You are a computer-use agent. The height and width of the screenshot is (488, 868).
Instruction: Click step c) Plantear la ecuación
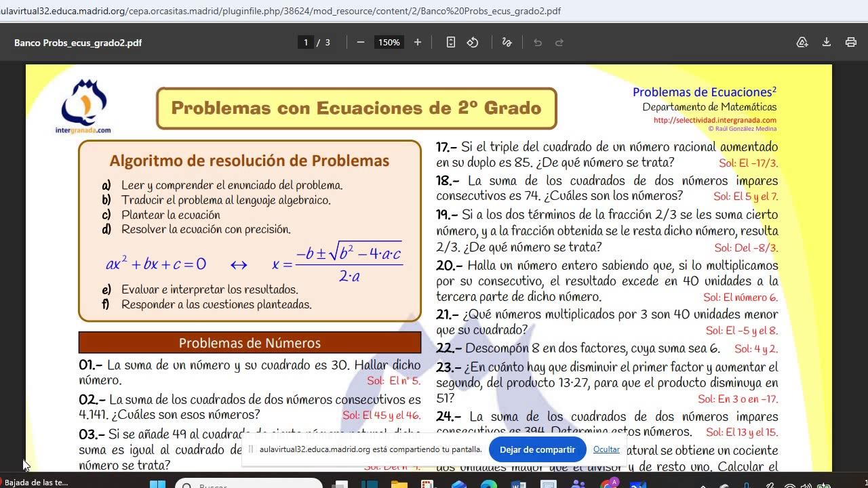pos(161,215)
